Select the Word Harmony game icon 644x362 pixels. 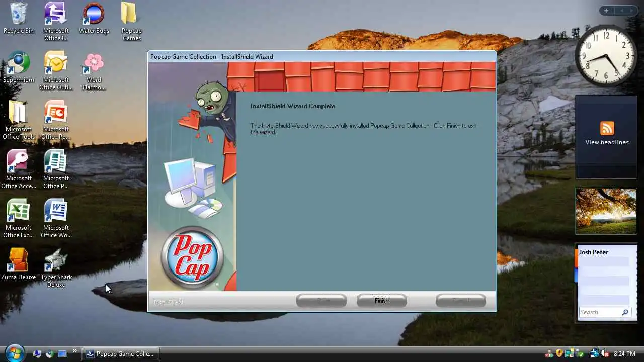pyautogui.click(x=94, y=71)
